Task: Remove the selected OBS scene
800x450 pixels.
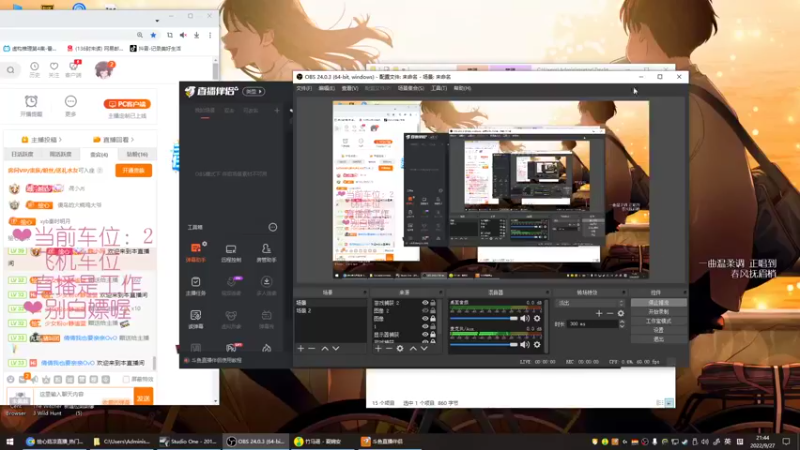Action: [x=312, y=348]
